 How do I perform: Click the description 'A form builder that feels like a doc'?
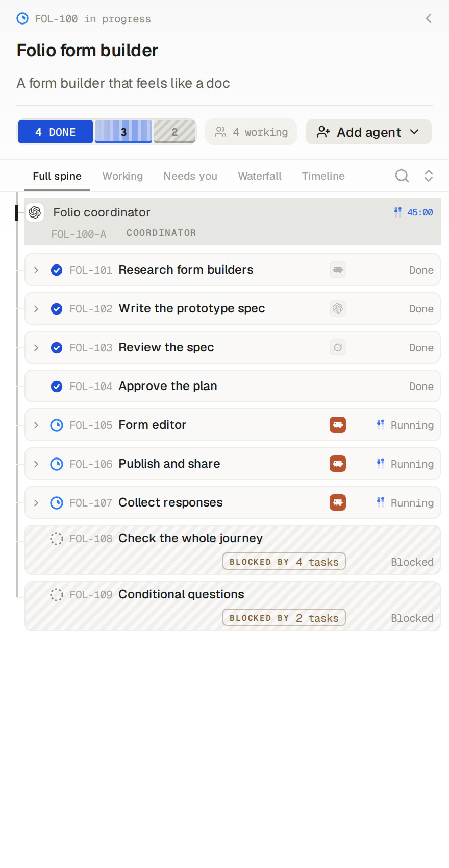pos(123,83)
